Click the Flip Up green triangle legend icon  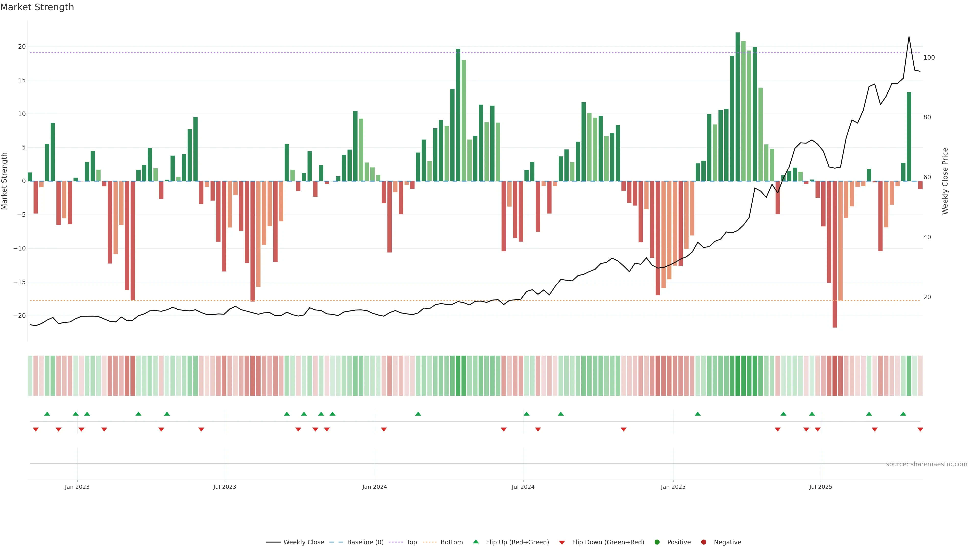pyautogui.click(x=475, y=542)
